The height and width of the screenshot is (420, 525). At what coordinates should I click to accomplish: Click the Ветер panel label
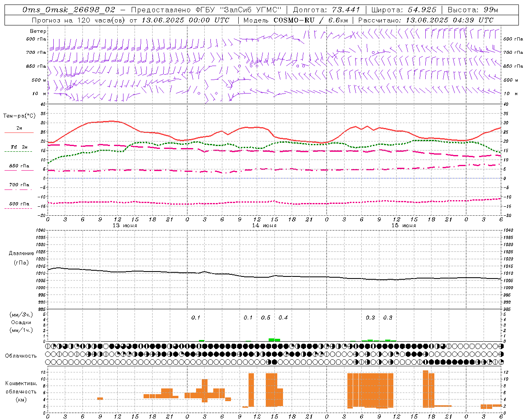pos(38,31)
